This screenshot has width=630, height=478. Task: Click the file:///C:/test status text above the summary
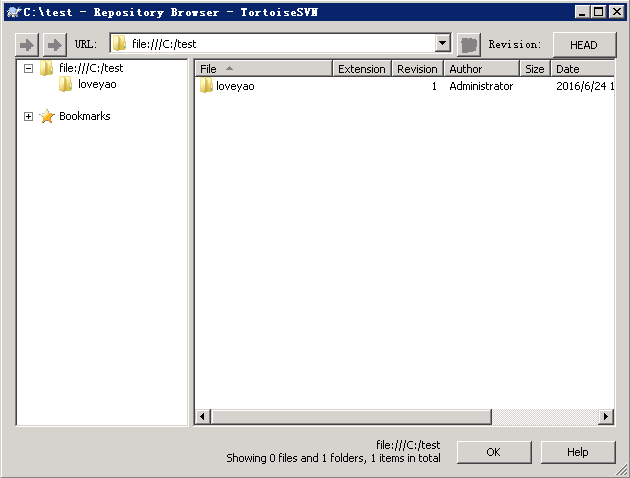point(408,445)
